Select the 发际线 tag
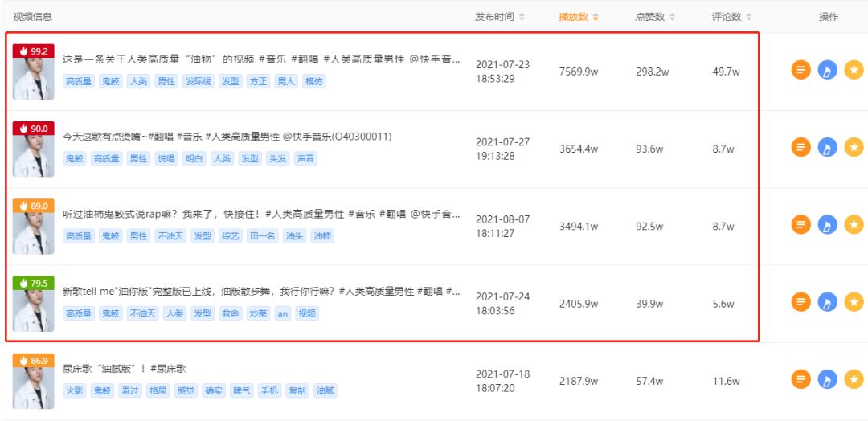 point(199,82)
